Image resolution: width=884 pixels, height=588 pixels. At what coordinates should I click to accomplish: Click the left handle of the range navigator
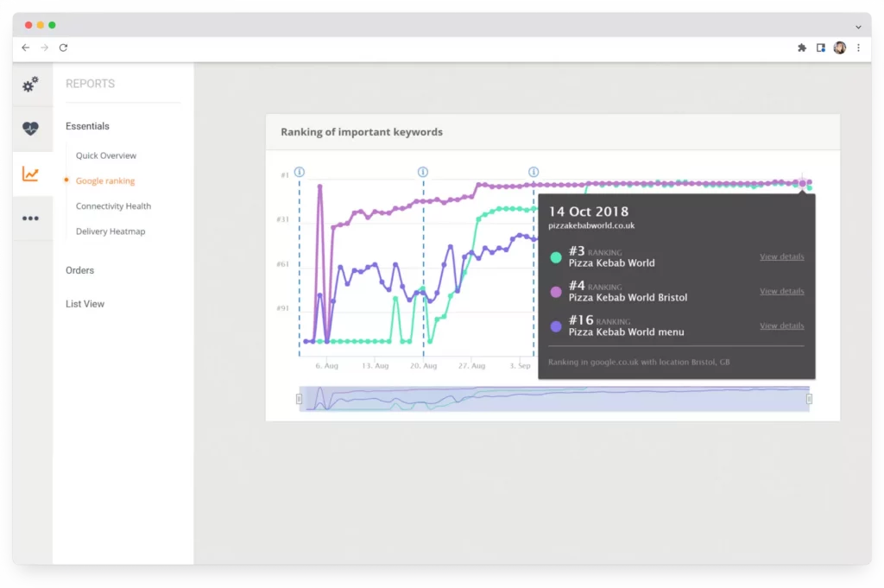pos(299,399)
